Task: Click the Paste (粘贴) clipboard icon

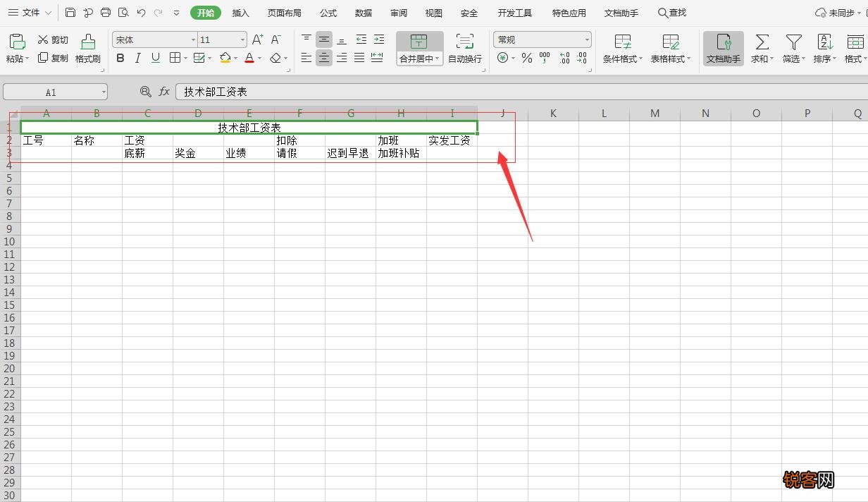Action: point(17,42)
